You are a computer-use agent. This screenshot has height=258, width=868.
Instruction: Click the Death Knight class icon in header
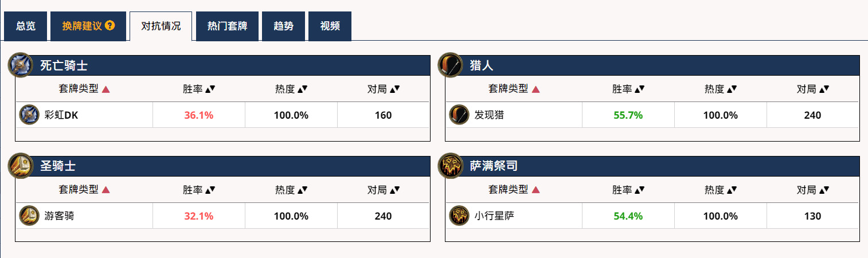pyautogui.click(x=20, y=65)
